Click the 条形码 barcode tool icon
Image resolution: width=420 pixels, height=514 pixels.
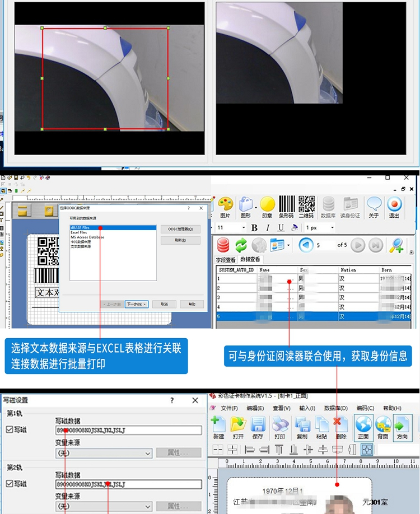287,205
